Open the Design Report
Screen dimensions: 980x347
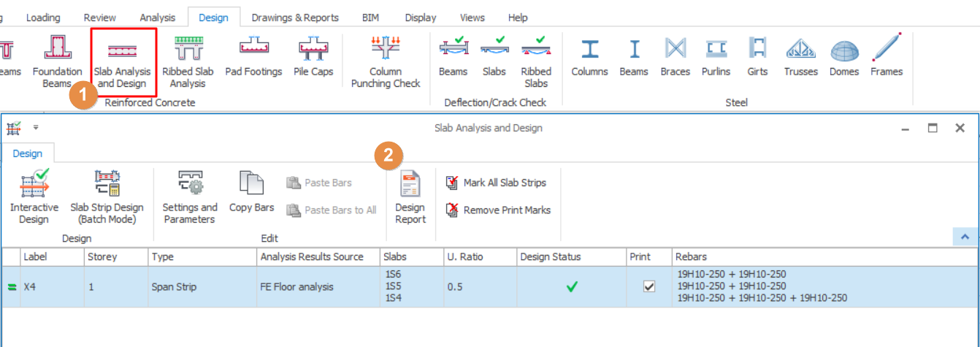(410, 197)
